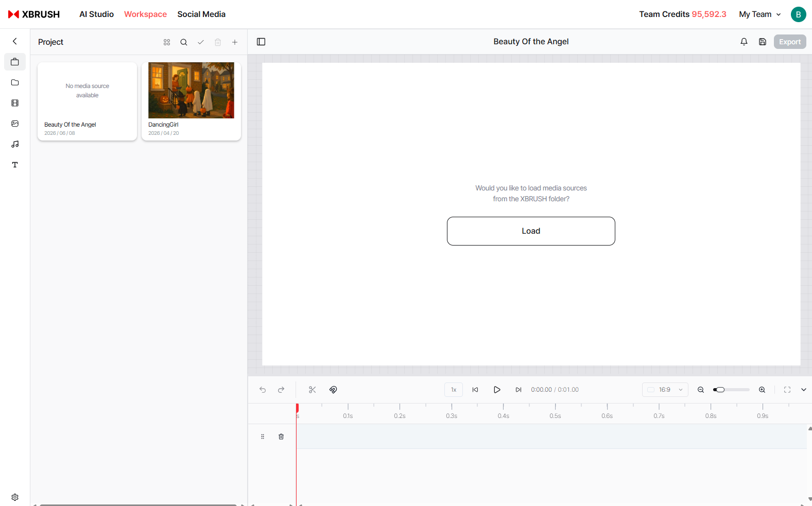The height and width of the screenshot is (506, 812).
Task: Select the Text tool sidebar icon
Action: pyautogui.click(x=15, y=165)
